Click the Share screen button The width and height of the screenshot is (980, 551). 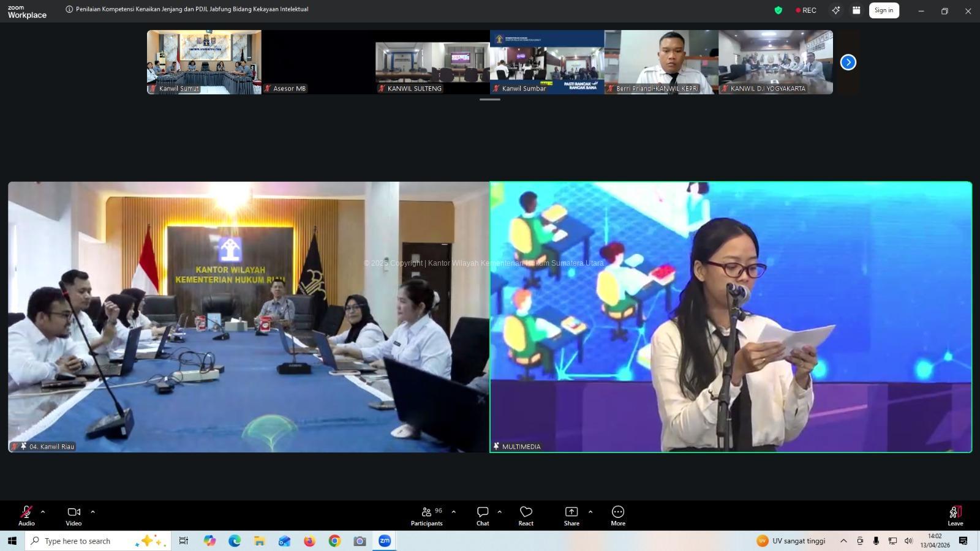coord(571,515)
